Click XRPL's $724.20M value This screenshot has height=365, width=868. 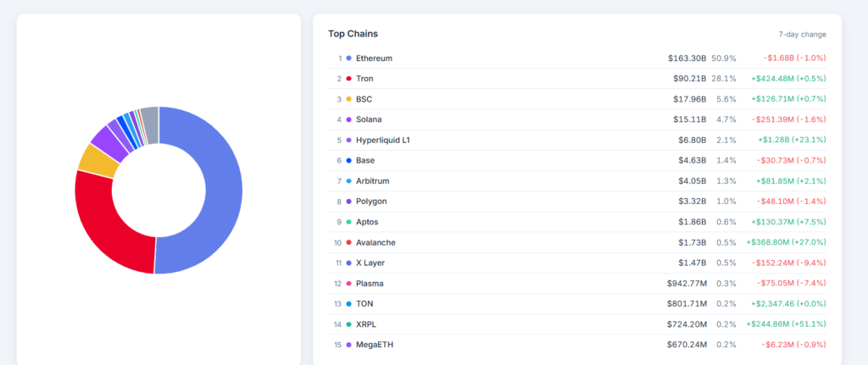click(x=687, y=324)
